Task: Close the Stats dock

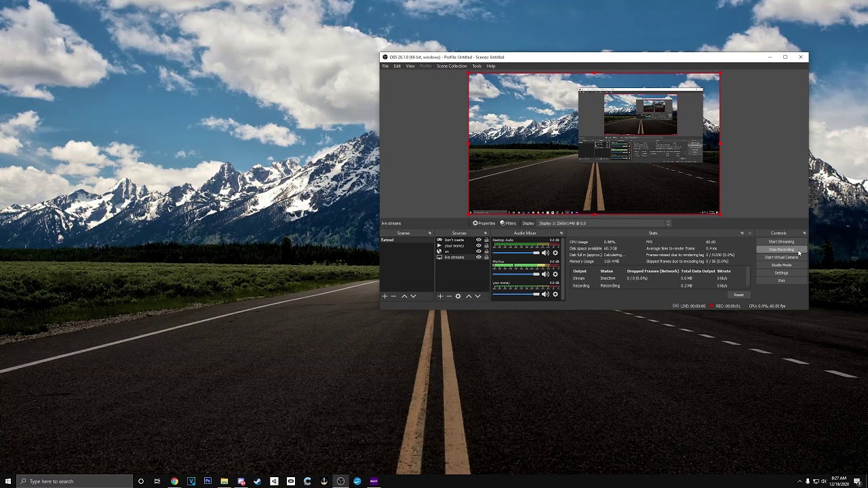Action: (749, 233)
